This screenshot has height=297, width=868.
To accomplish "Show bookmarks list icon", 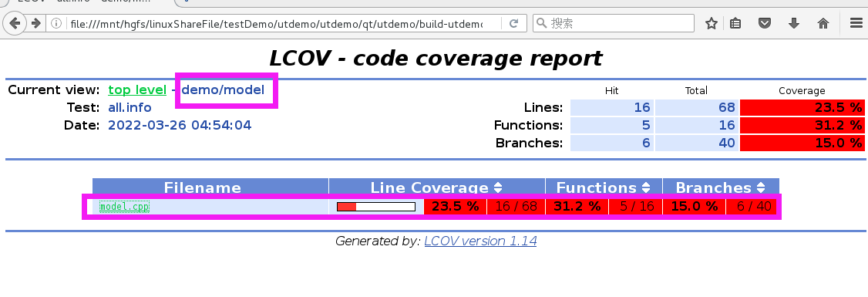I will pyautogui.click(x=735, y=23).
